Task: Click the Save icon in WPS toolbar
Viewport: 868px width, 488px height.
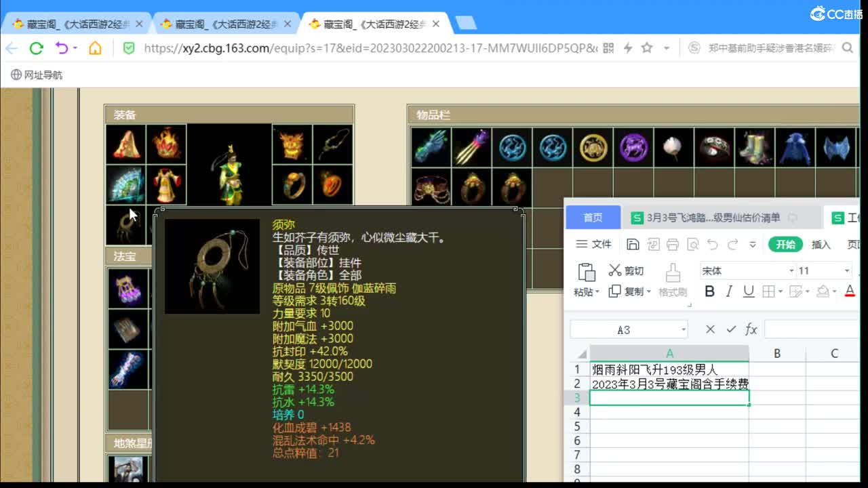Action: click(633, 244)
